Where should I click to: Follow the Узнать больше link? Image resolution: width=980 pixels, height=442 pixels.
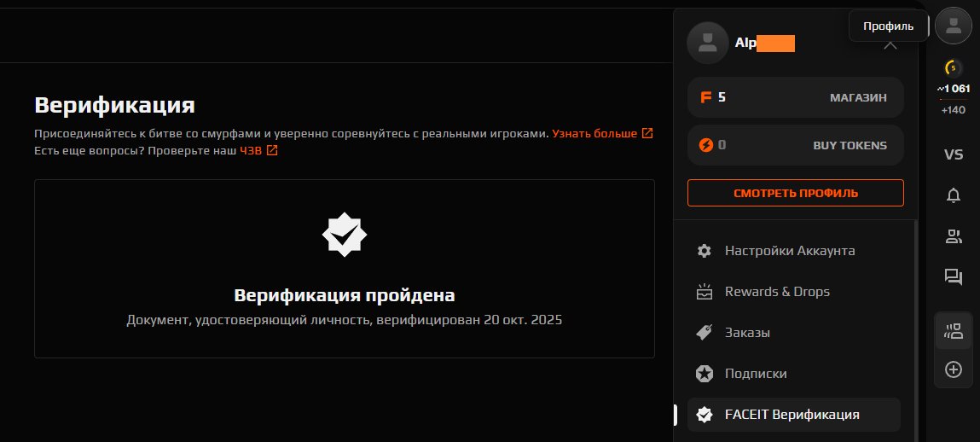(602, 134)
